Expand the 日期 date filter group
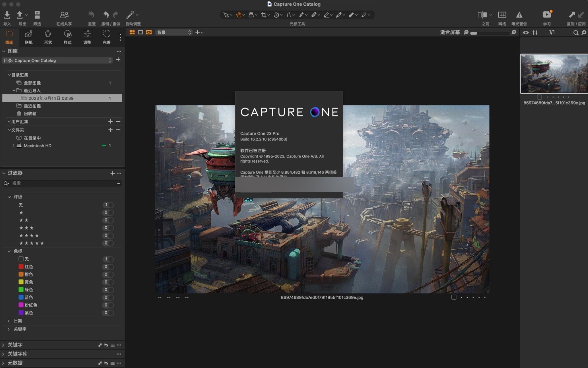 coord(9,321)
